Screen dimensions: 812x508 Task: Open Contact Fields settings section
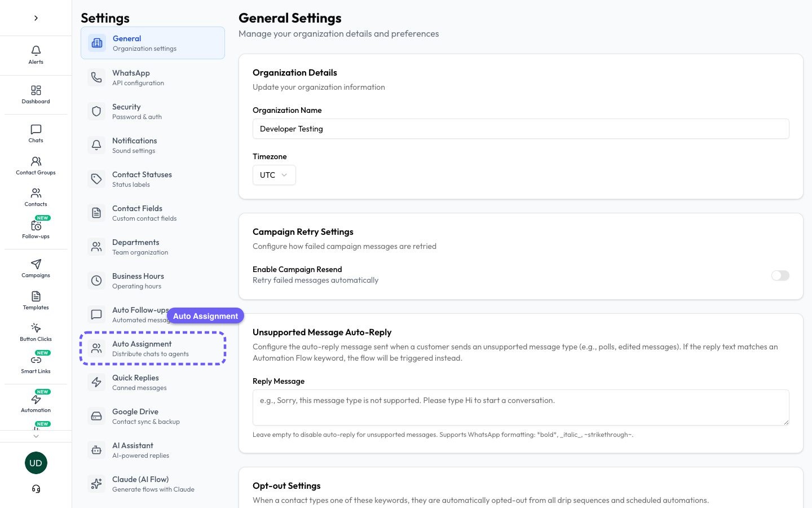coord(153,213)
